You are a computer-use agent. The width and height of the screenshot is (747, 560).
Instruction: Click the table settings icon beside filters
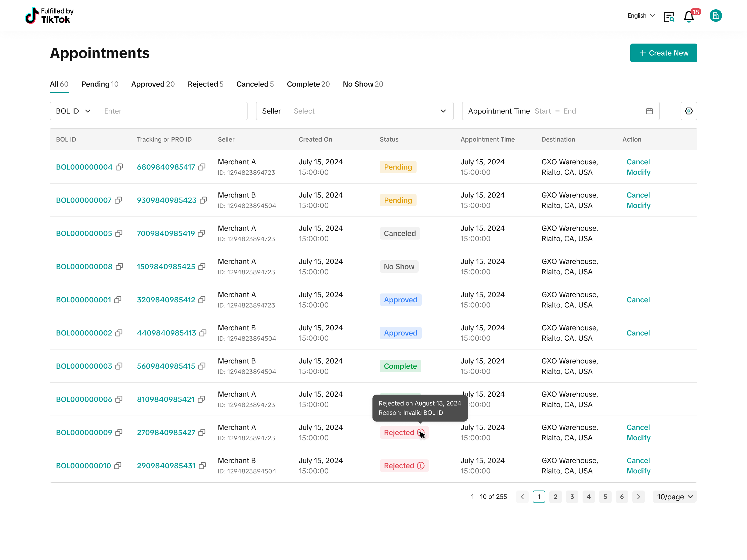[x=689, y=111]
